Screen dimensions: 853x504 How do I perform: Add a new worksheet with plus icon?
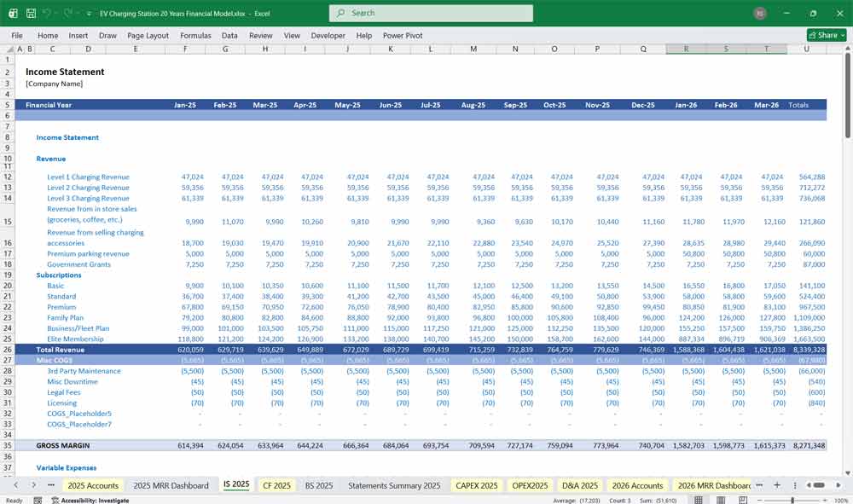click(x=777, y=484)
